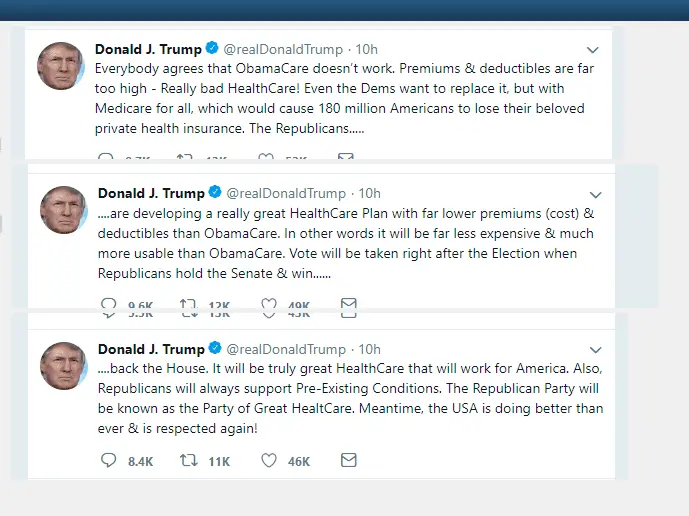689x516 pixels.
Task: Click the 10h timestamp on the last tweet
Action: coord(370,349)
